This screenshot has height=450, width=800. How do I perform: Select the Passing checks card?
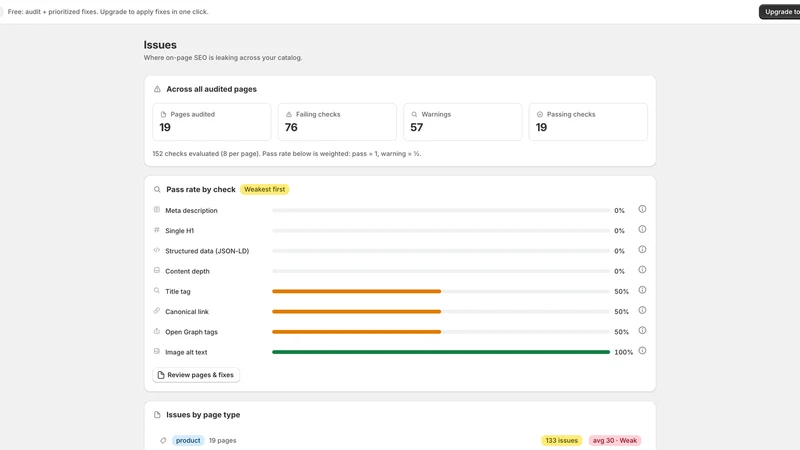click(x=588, y=122)
